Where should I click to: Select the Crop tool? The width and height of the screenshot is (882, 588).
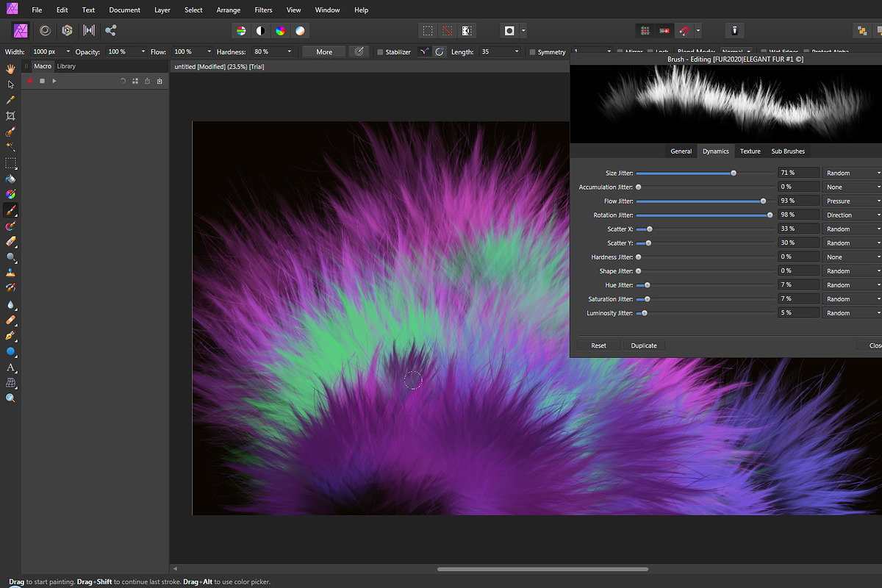coord(10,115)
